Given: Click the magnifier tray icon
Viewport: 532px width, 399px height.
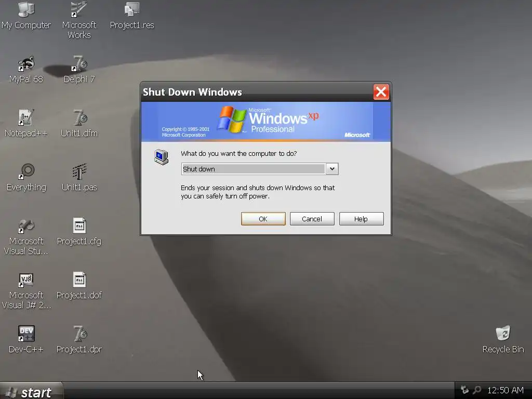Looking at the screenshot, I should pos(477,390).
